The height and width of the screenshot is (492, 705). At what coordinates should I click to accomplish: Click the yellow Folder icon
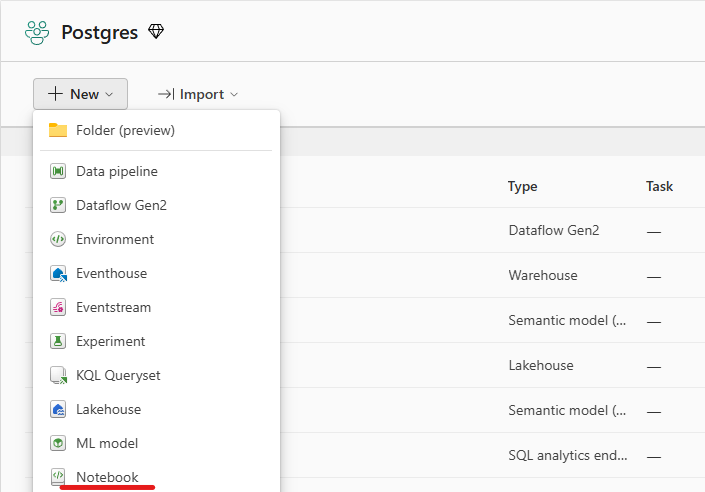click(x=58, y=130)
